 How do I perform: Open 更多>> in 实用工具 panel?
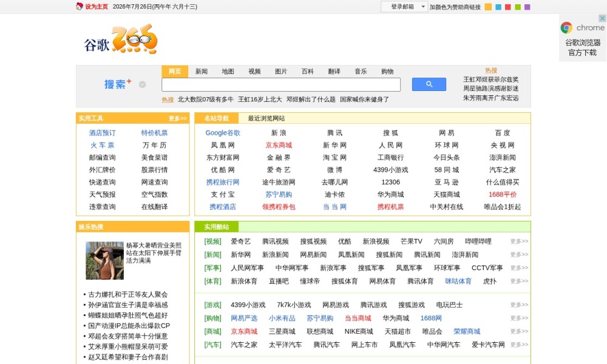click(x=178, y=118)
